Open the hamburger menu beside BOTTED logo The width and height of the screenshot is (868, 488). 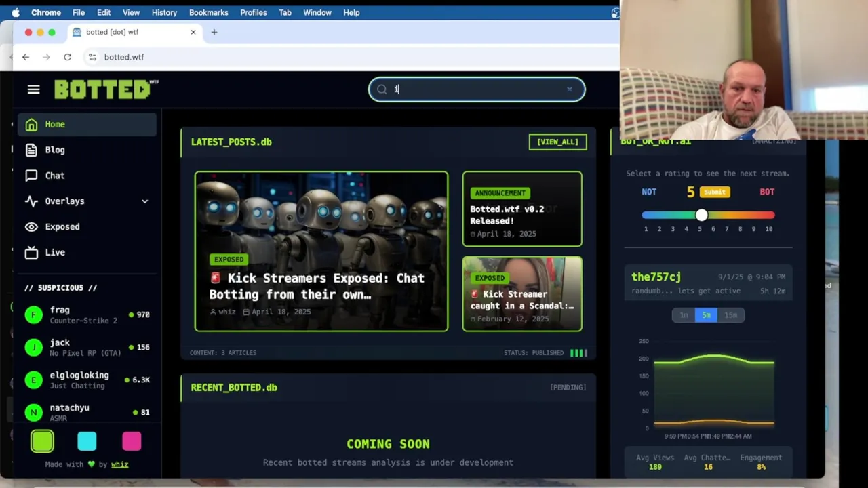pos(33,89)
